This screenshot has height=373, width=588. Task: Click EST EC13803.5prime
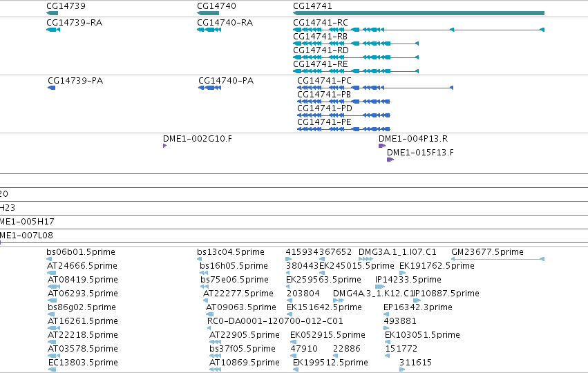83,363
